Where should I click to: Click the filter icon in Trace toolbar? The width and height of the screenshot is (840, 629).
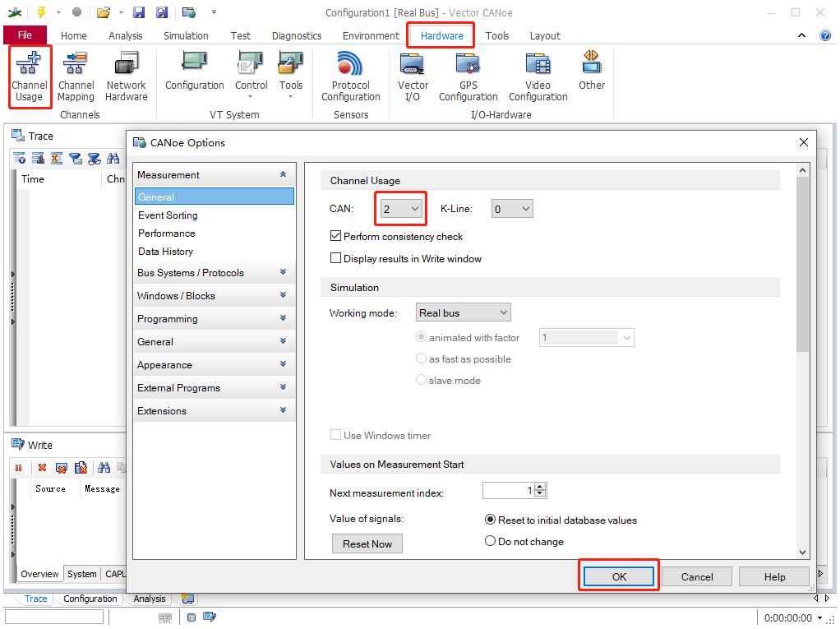76,158
